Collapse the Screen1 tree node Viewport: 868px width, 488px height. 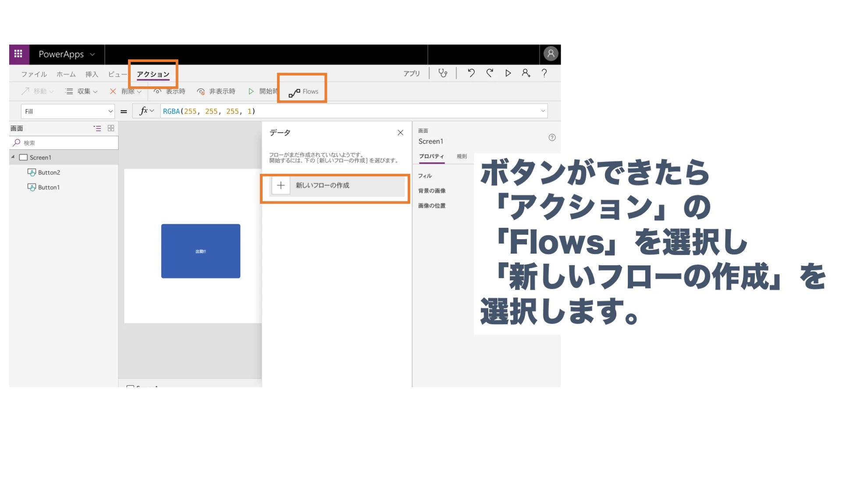click(13, 157)
